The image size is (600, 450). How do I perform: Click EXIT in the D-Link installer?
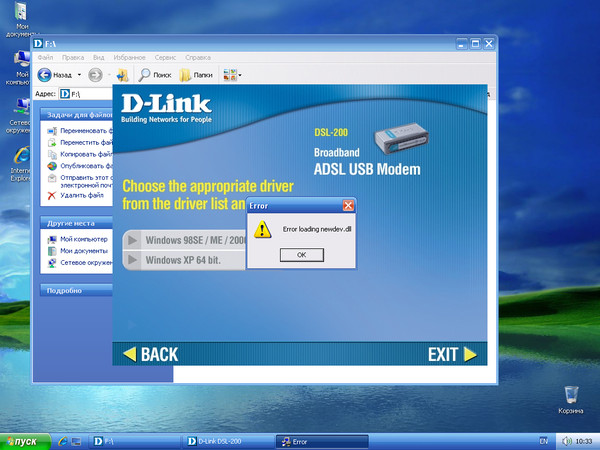click(452, 354)
